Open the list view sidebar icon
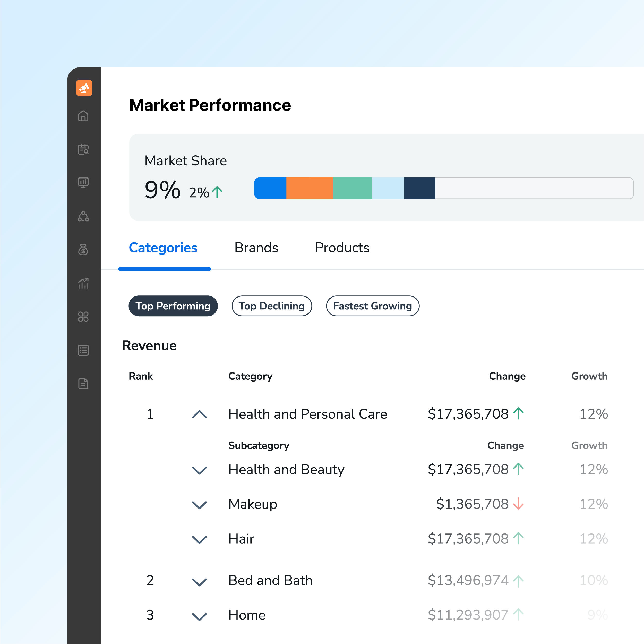The height and width of the screenshot is (644, 644). (x=83, y=350)
